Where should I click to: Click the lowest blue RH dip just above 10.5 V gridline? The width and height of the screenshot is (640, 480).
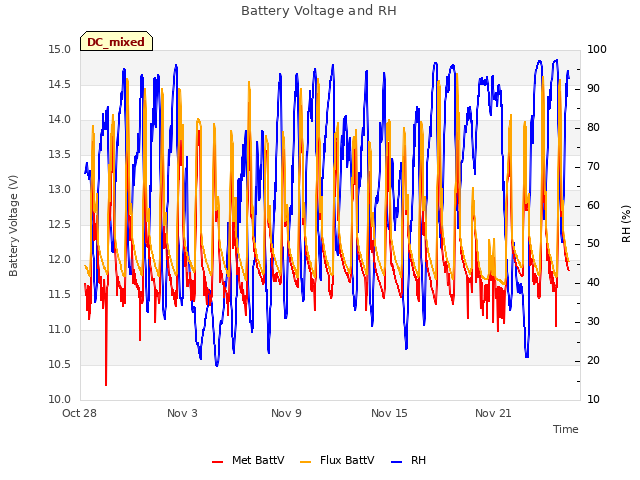point(217,364)
